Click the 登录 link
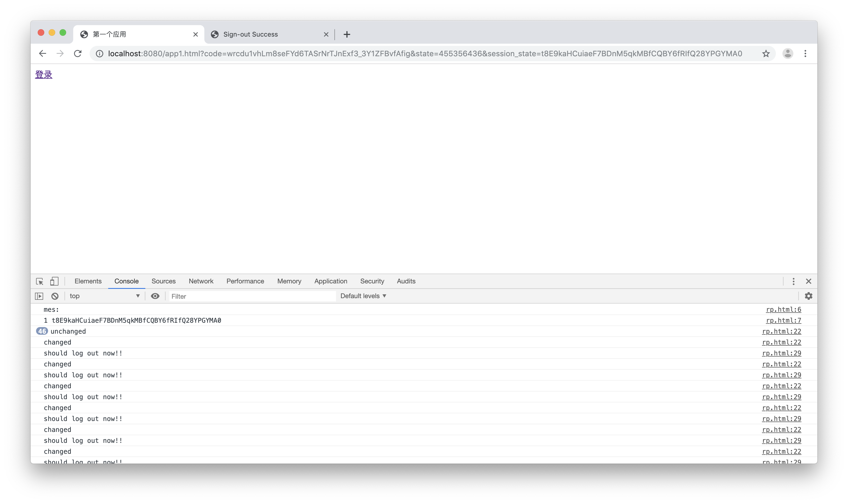 pos(43,75)
